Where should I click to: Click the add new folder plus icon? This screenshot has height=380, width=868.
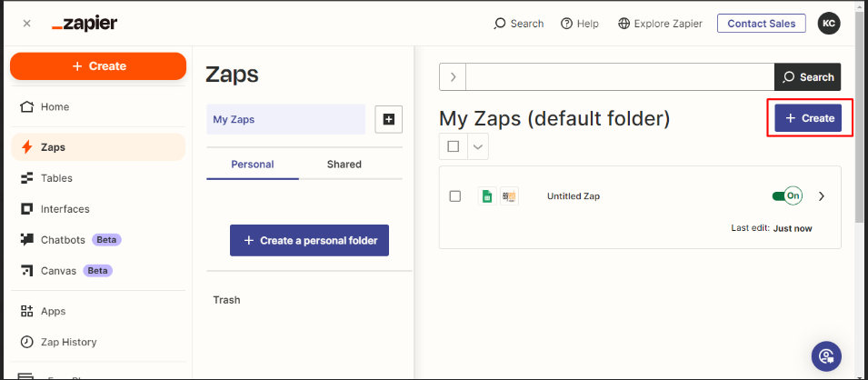coord(389,119)
